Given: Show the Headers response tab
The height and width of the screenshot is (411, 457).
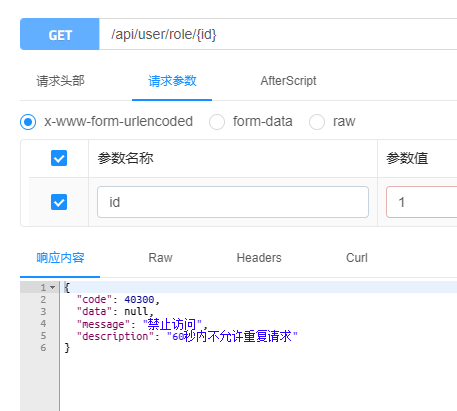Looking at the screenshot, I should [x=259, y=258].
